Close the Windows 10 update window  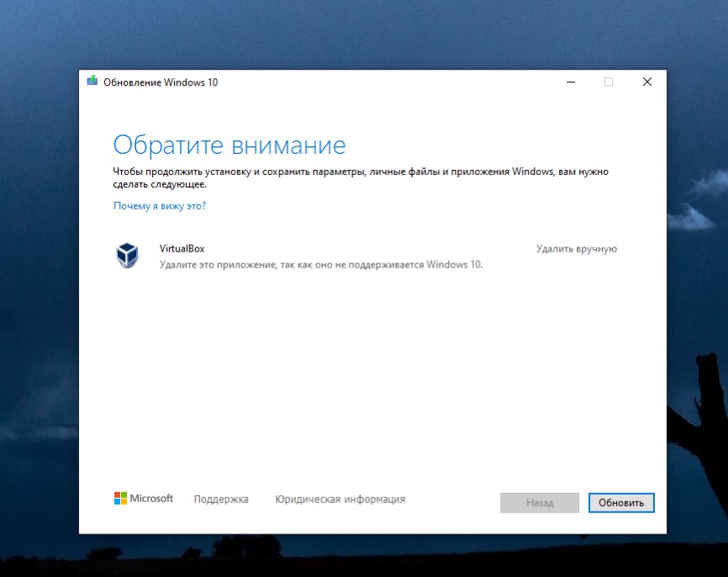pyautogui.click(x=646, y=82)
